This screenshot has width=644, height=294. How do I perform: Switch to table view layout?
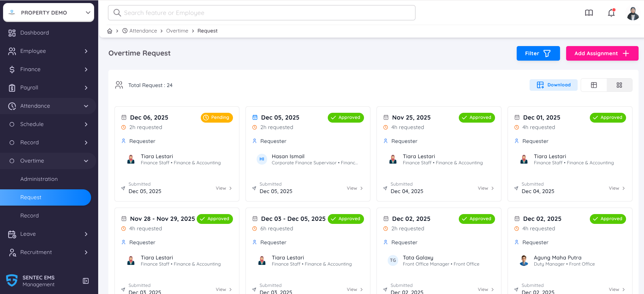click(x=594, y=85)
